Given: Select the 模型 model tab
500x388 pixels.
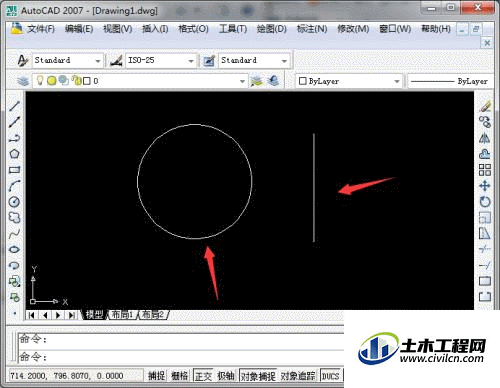Looking at the screenshot, I should pos(95,315).
